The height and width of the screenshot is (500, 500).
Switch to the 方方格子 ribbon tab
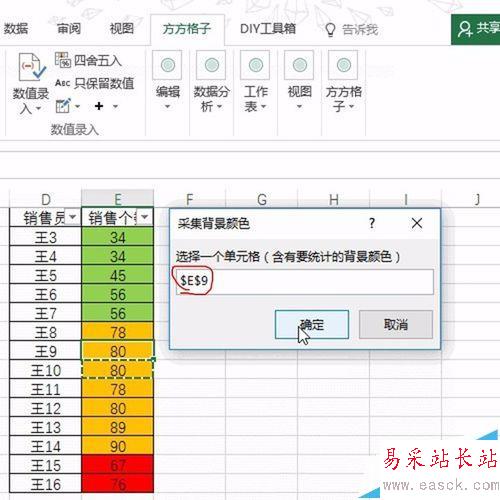pos(187,29)
